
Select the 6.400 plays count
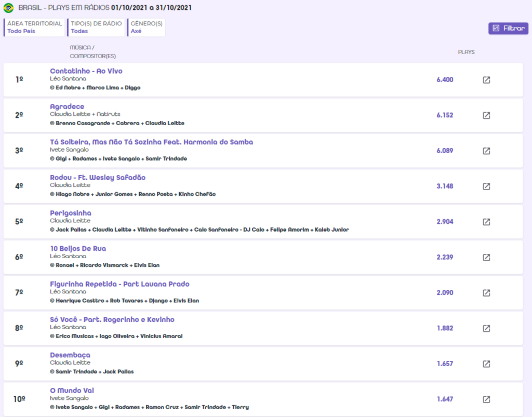coord(445,80)
